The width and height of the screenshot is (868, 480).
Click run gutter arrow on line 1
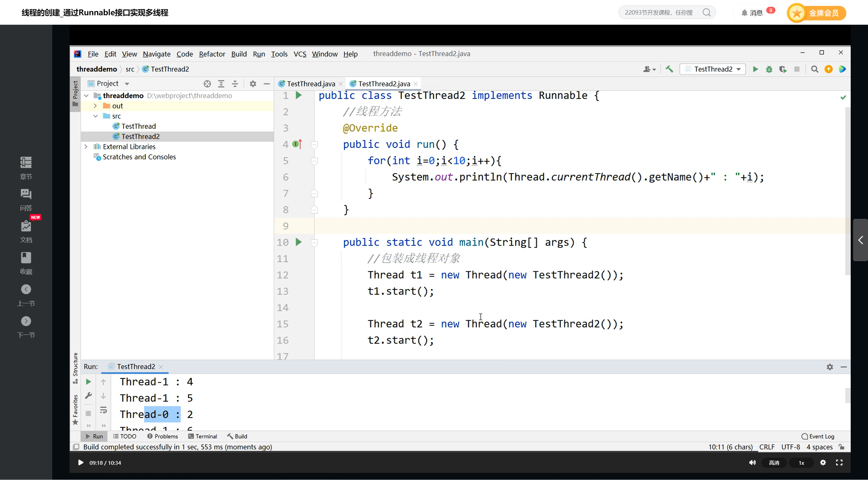pyautogui.click(x=298, y=95)
